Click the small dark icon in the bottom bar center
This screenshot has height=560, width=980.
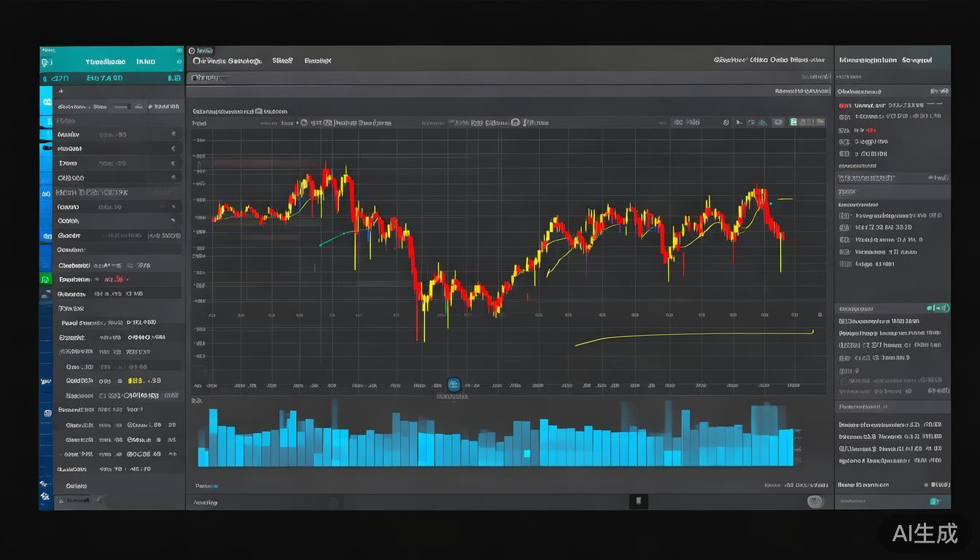click(638, 501)
